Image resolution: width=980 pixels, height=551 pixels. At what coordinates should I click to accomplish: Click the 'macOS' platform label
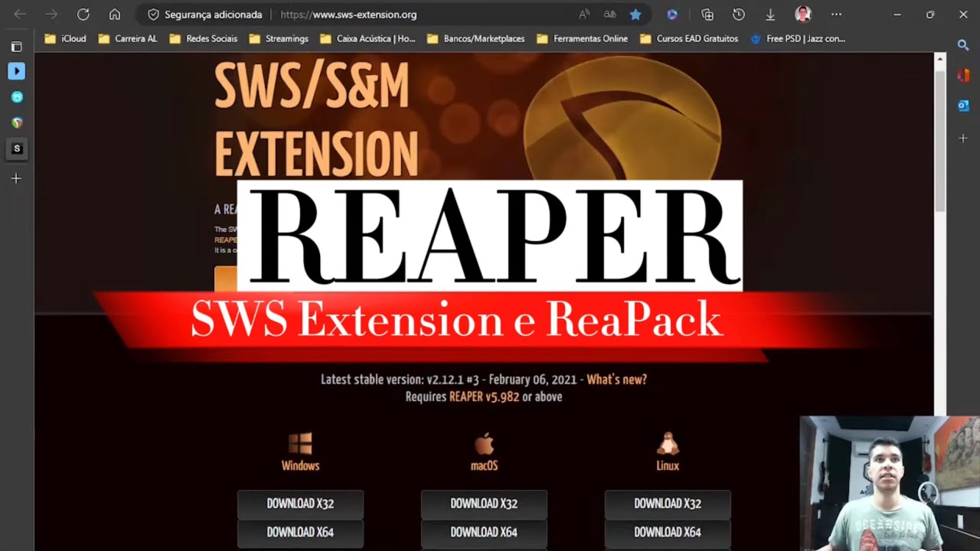coord(484,466)
